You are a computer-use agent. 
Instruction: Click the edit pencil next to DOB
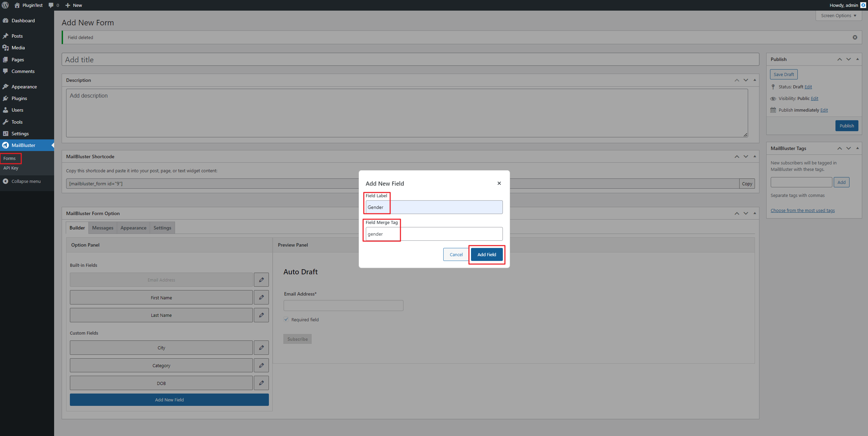pyautogui.click(x=261, y=383)
